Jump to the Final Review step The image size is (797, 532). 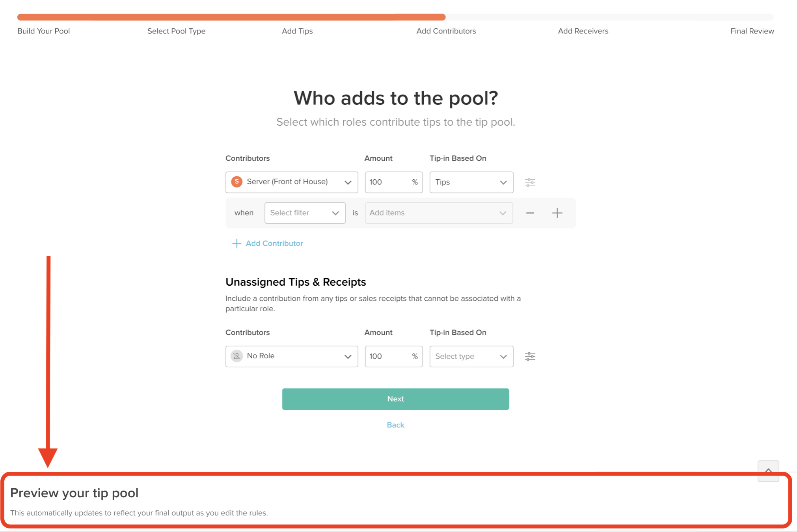(752, 31)
